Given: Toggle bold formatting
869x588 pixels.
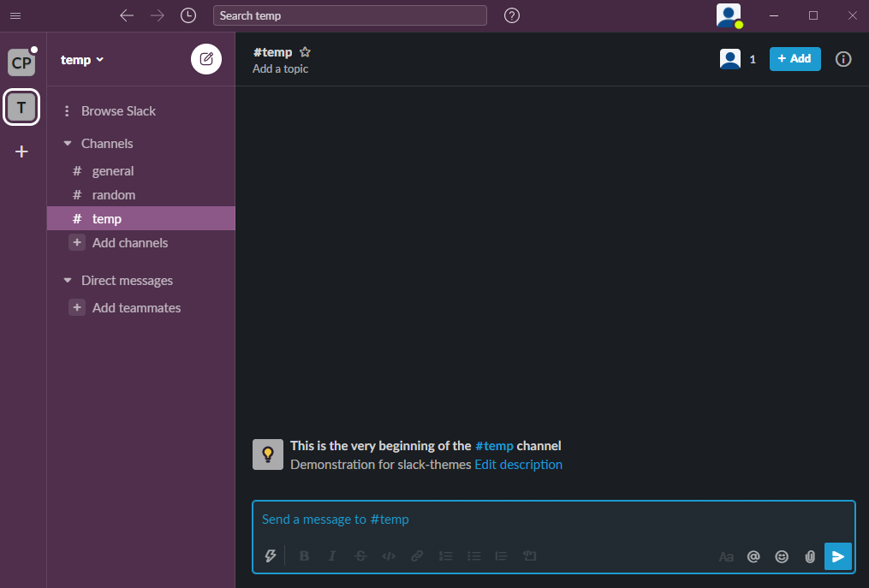Looking at the screenshot, I should coord(304,555).
